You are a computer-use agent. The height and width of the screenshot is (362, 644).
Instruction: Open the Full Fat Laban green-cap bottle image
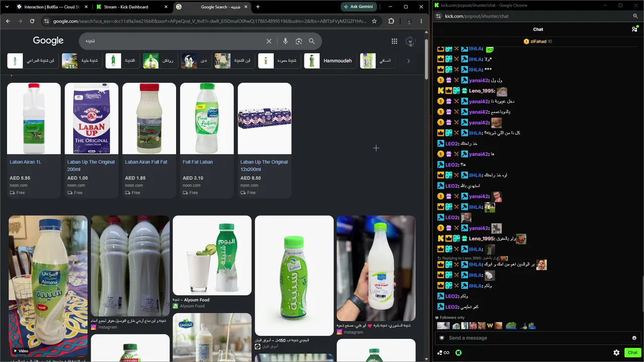207,119
